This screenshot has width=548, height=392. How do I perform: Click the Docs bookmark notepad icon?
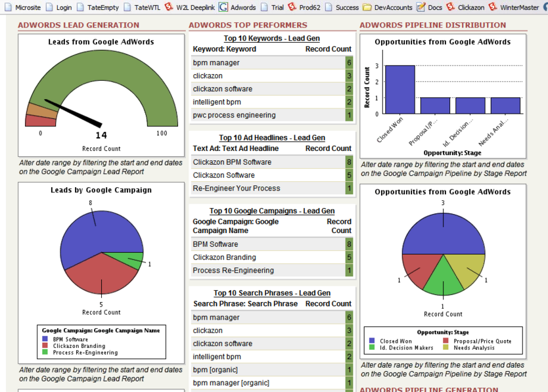tap(421, 7)
